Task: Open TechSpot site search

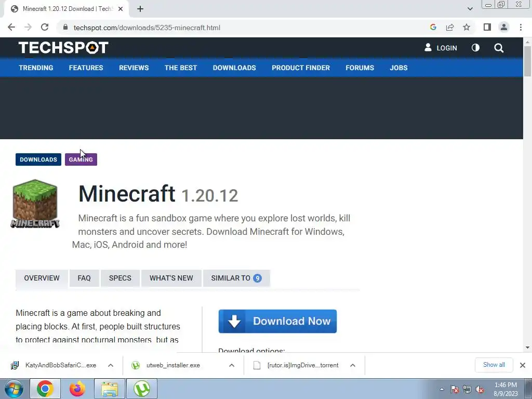Action: 499,48
